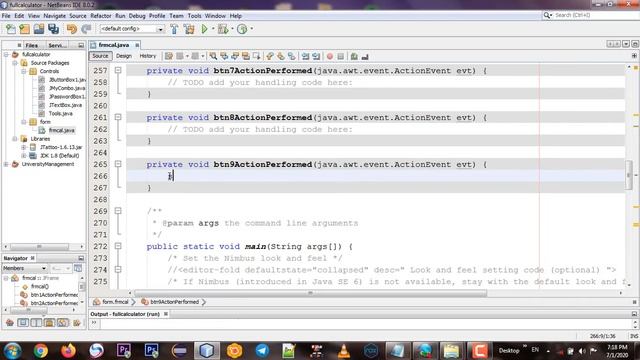Open Firefox from the taskbar
The image size is (640, 360).
coord(68,351)
